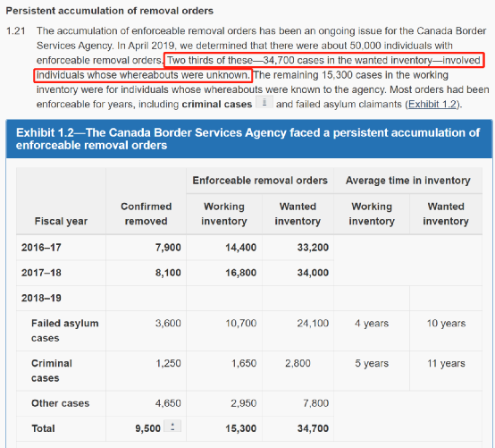Image resolution: width=495 pixels, height=448 pixels.
Task: Click the 'Failed asylum cases' row label
Action: pyautogui.click(x=65, y=331)
